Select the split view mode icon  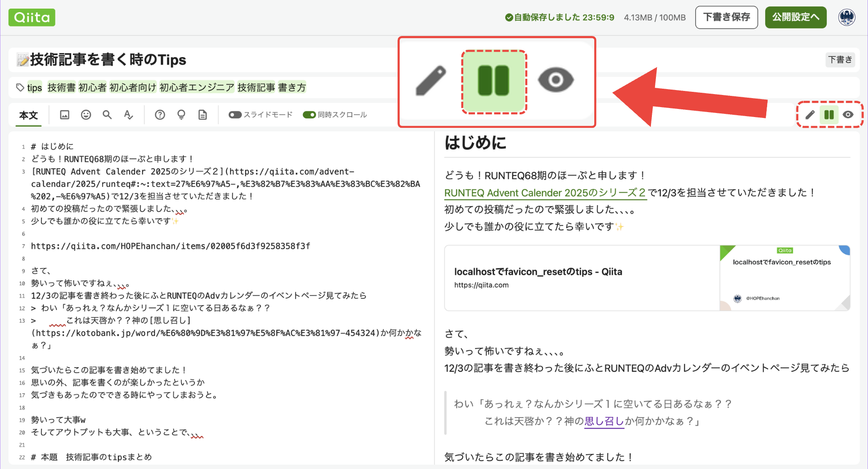829,115
